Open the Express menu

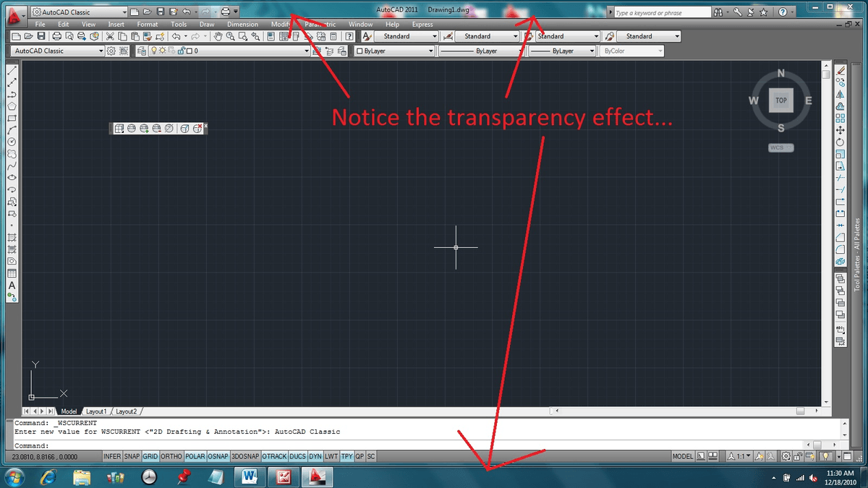click(422, 25)
